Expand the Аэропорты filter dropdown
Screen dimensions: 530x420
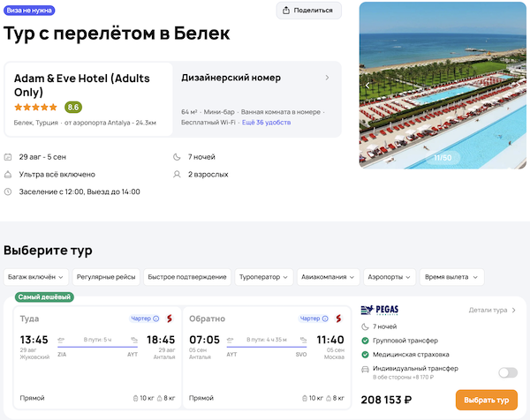point(390,277)
